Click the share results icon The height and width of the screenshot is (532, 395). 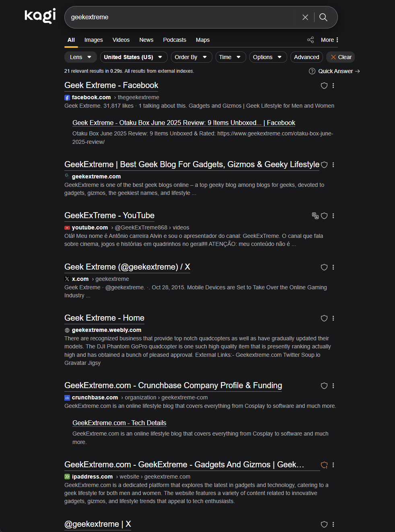311,40
